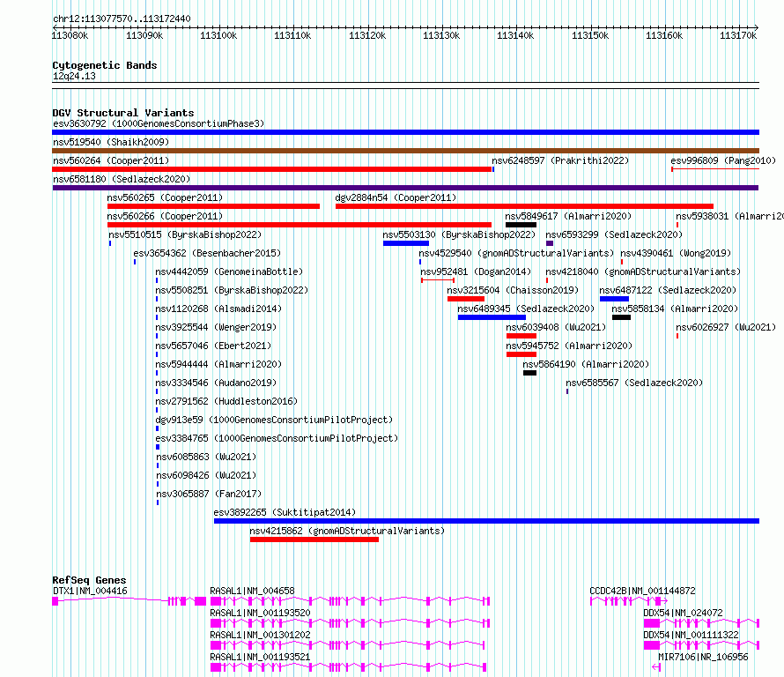
Task: Click the nsv5510515 (ByrskaBishop2022) label
Action: pos(185,234)
